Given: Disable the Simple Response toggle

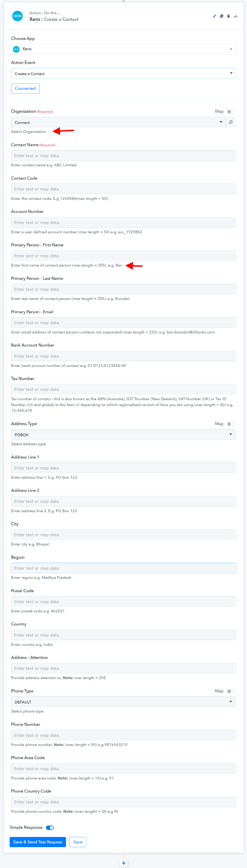Looking at the screenshot, I should (x=50, y=828).
